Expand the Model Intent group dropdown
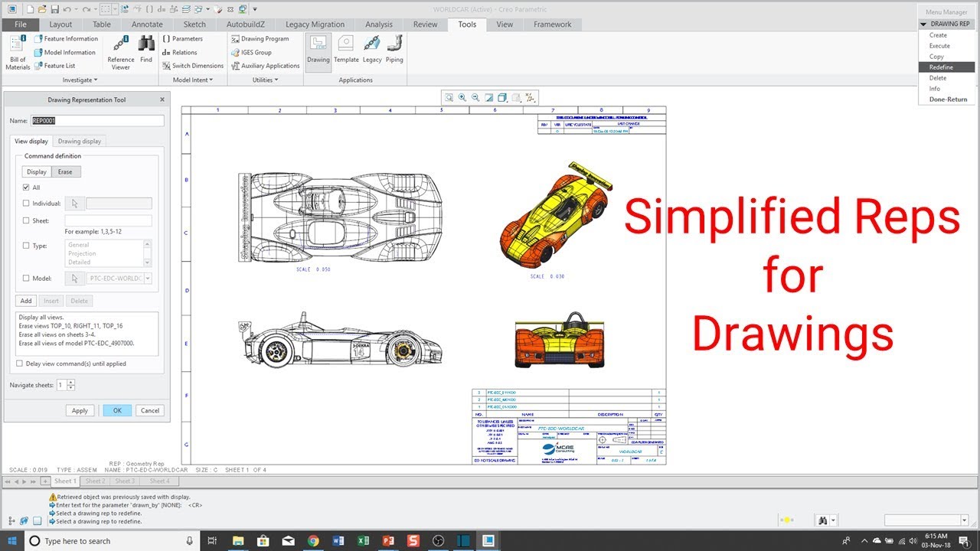980x551 pixels. tap(193, 80)
